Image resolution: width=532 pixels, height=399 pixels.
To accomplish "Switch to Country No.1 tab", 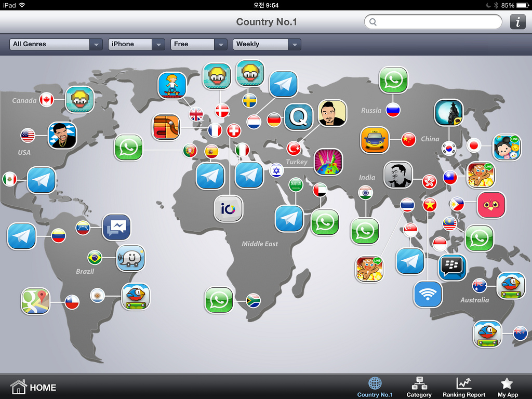I will coord(375,387).
